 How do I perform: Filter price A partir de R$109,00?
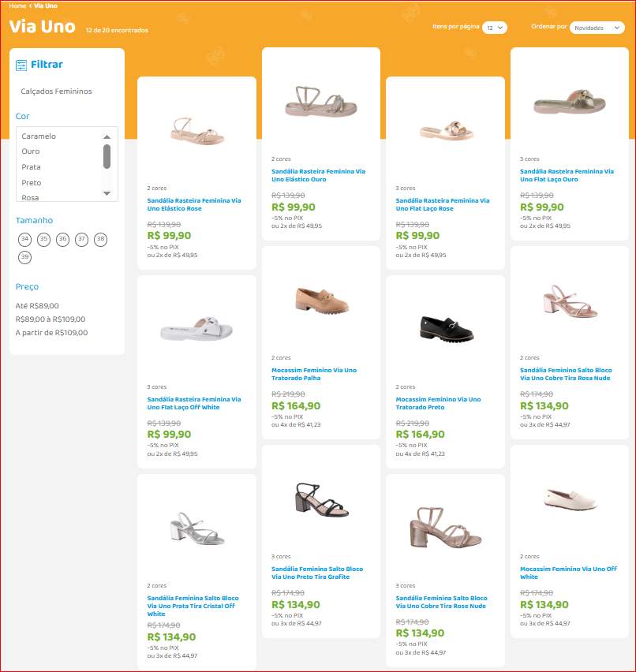pos(51,333)
